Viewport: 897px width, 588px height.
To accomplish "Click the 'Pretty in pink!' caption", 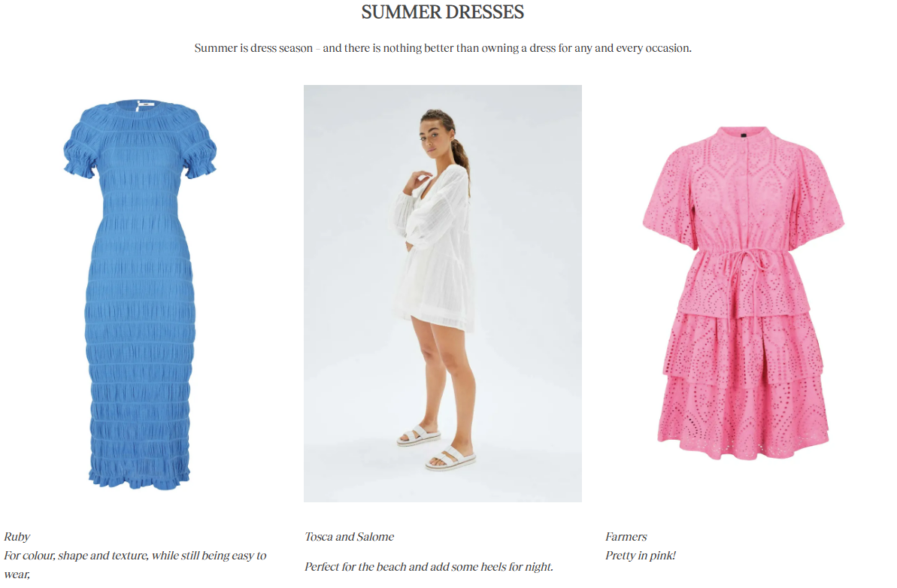I will 641,556.
